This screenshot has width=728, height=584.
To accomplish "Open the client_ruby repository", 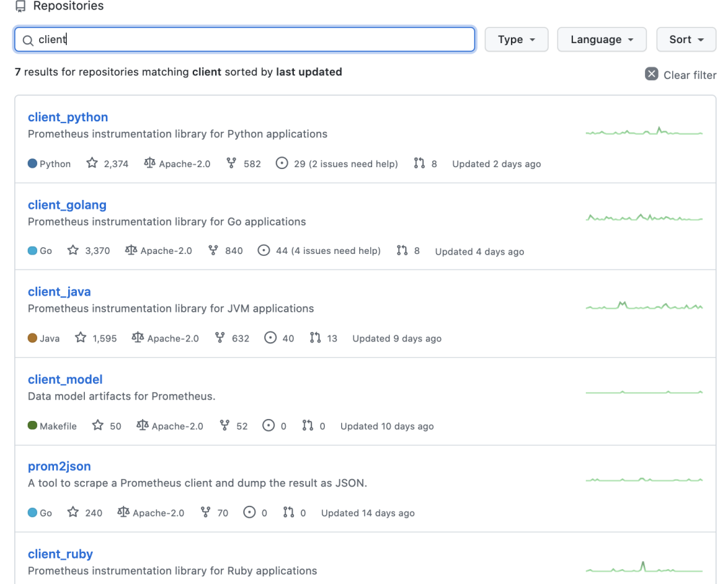I will point(61,554).
